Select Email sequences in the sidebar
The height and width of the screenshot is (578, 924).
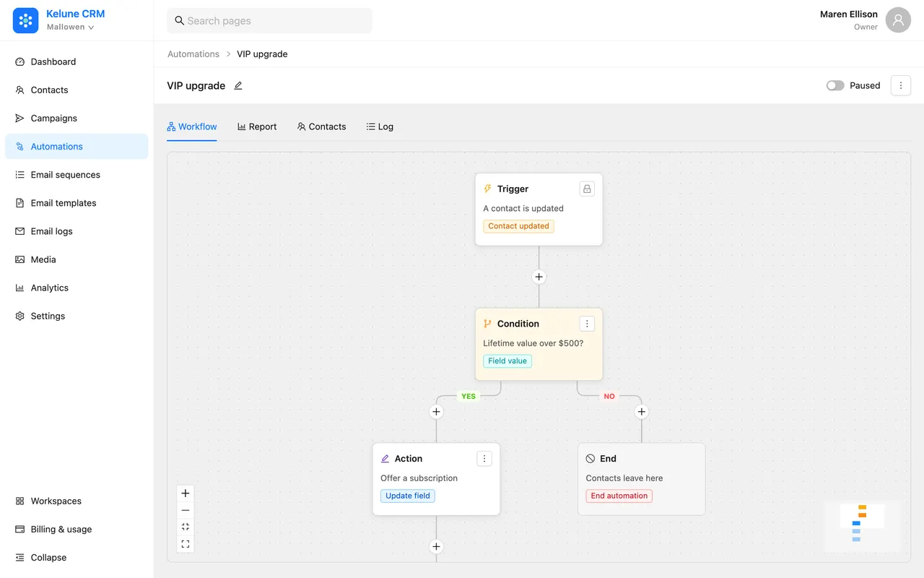77,175
